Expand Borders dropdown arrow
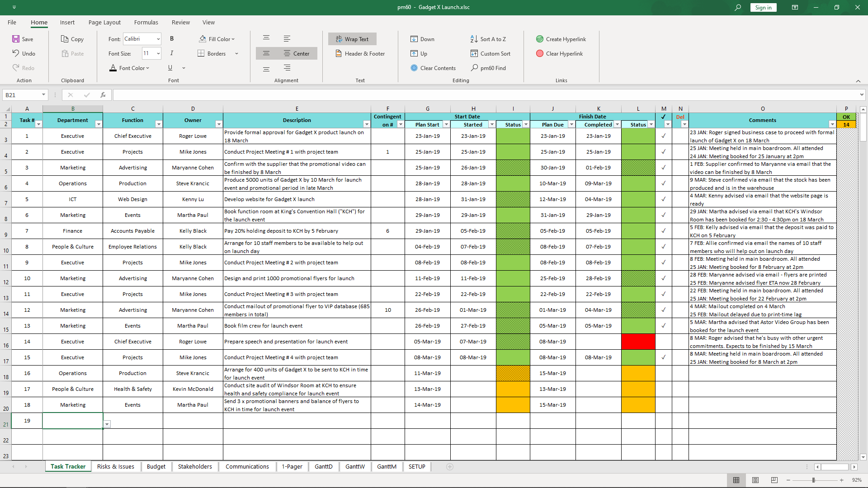868x488 pixels. 236,54
